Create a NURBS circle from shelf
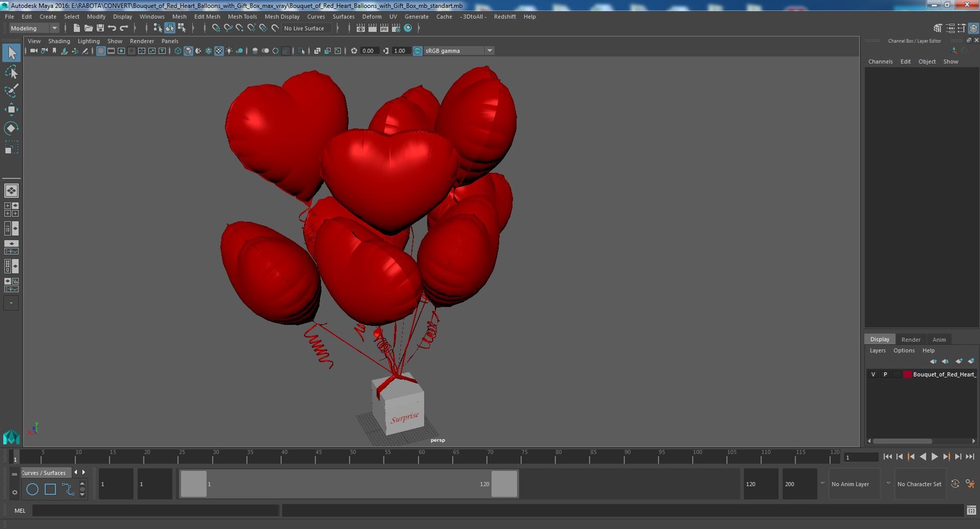This screenshot has height=529, width=980. pyautogui.click(x=32, y=489)
